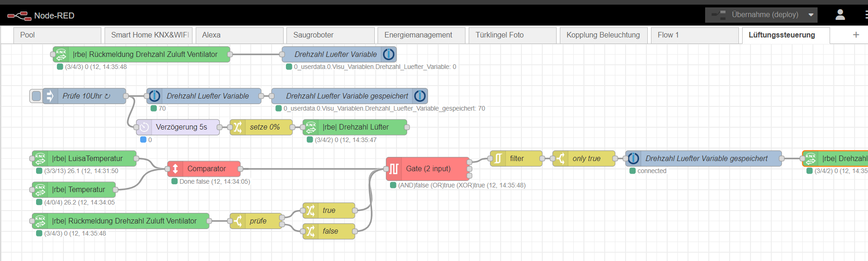Click KNX icon on |rbe| Temperatur node
868x261 pixels.
click(x=40, y=189)
